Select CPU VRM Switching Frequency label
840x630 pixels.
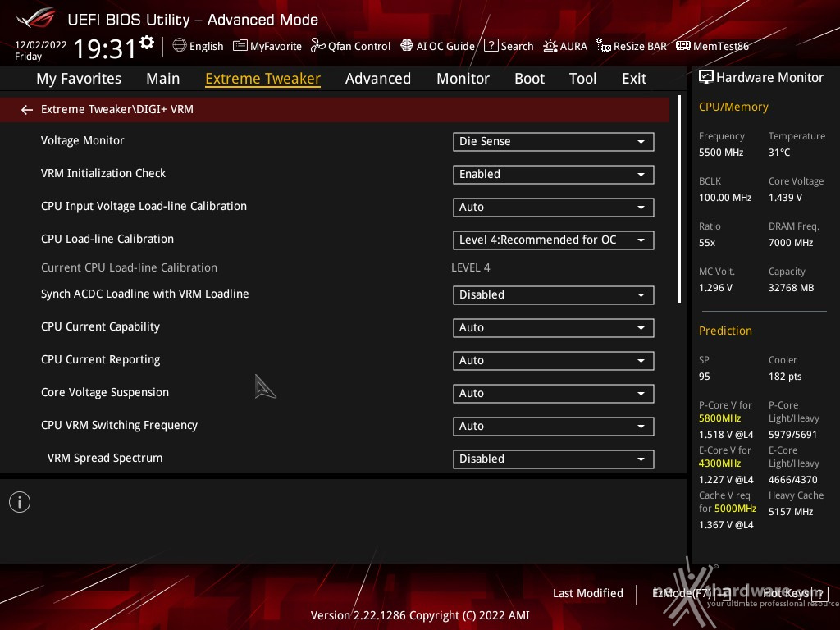coord(119,426)
